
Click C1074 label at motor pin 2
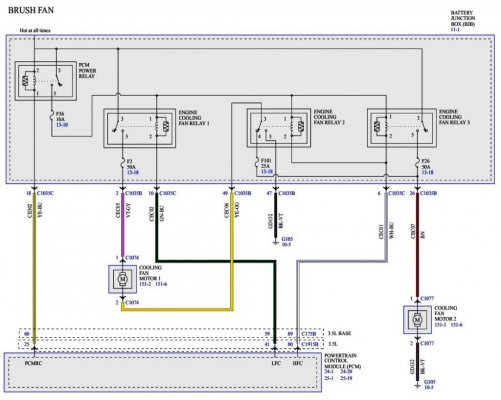(x=132, y=303)
